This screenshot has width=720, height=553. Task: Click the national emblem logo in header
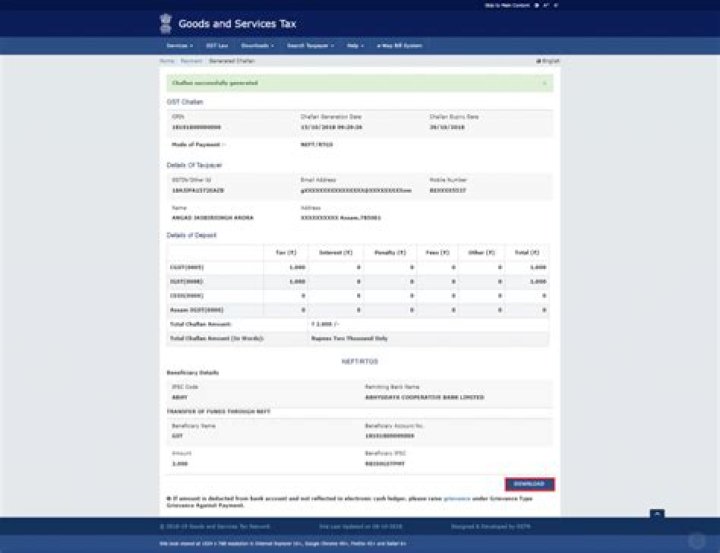point(166,24)
